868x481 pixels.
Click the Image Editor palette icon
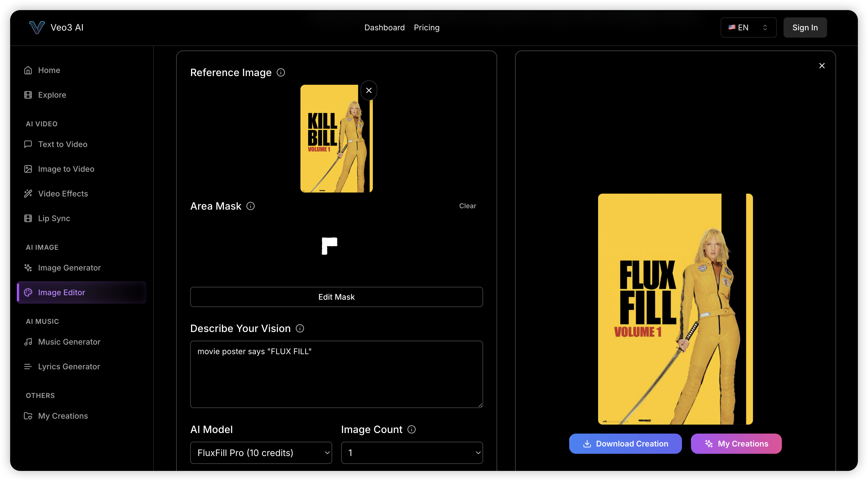point(28,292)
